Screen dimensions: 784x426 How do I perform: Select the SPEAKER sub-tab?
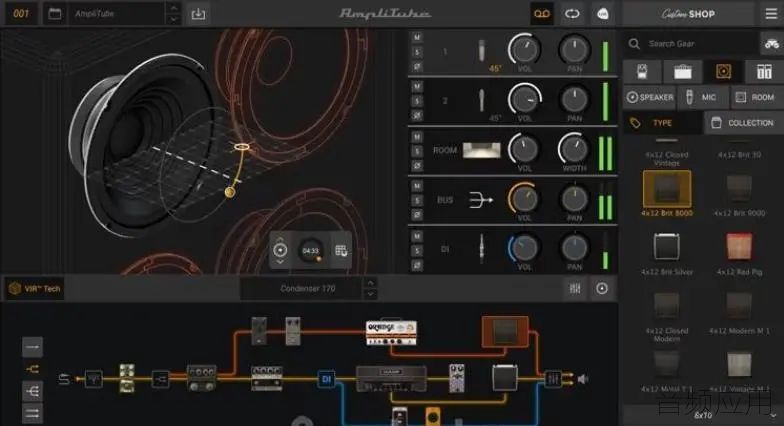coord(650,97)
